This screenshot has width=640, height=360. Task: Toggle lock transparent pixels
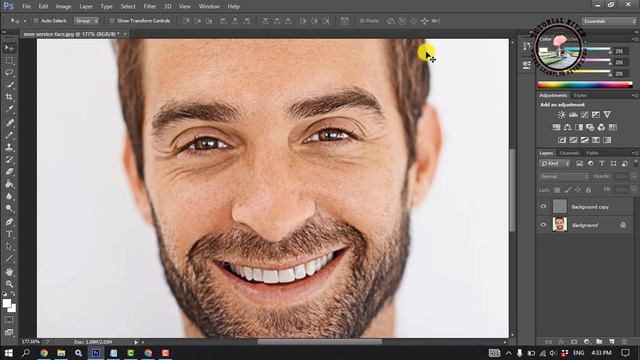coord(557,190)
